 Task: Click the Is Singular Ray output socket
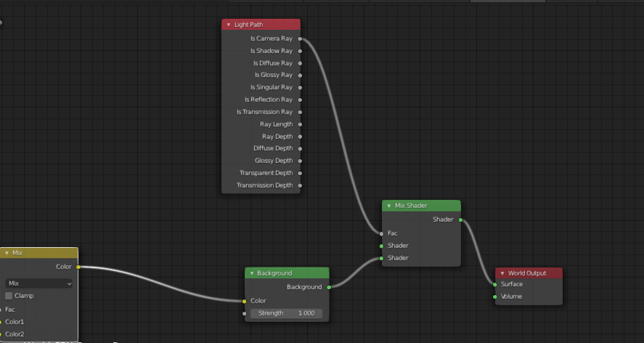pyautogui.click(x=301, y=88)
